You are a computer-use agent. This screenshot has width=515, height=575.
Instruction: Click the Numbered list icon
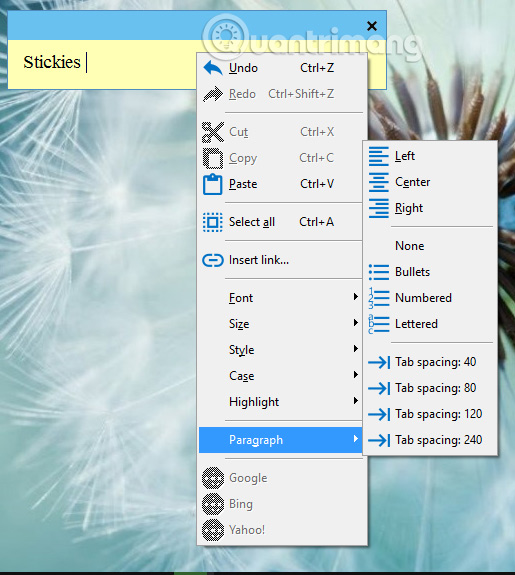[379, 298]
